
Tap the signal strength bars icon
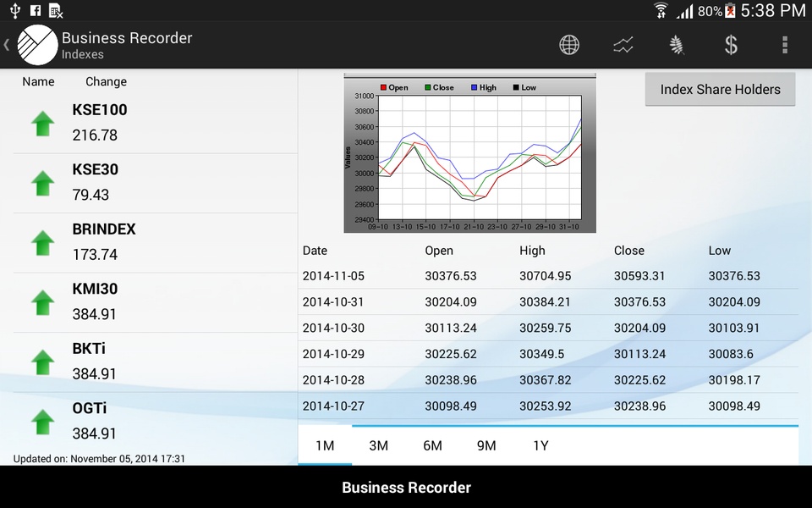684,11
